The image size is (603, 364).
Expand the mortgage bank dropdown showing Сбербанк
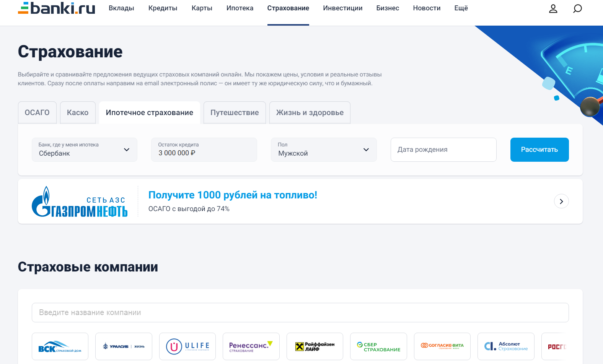pos(85,149)
